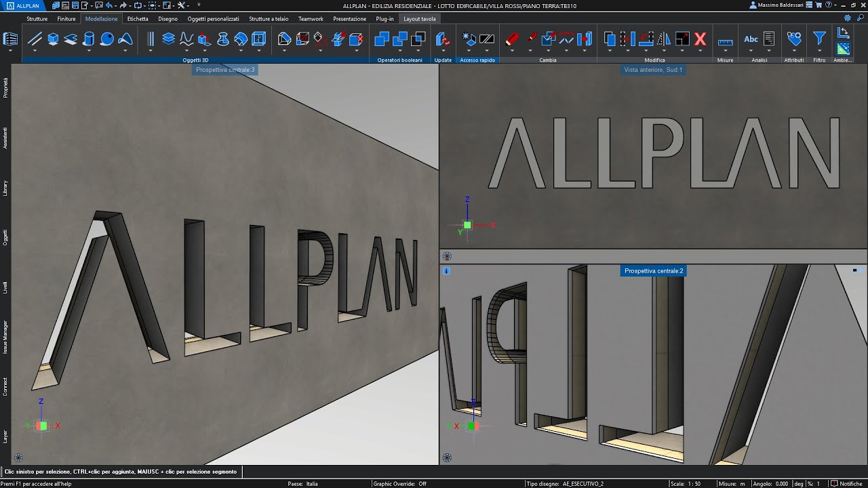Select the Box 3D object tool

53,39
